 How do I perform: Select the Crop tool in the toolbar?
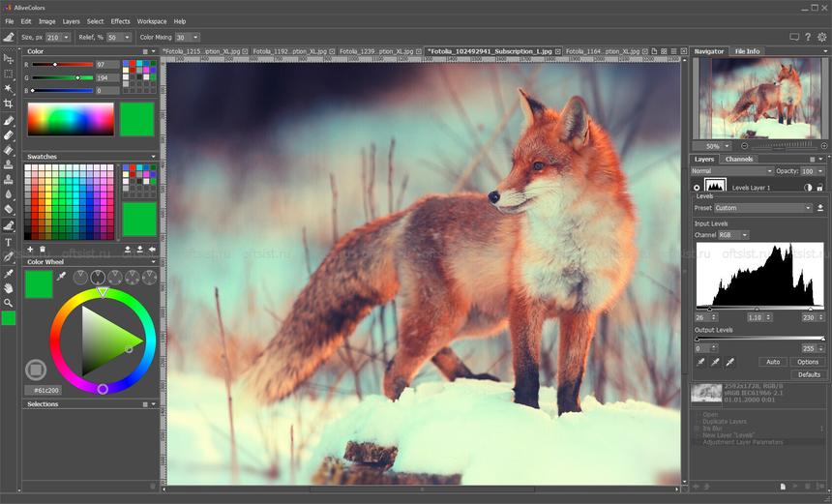9,104
